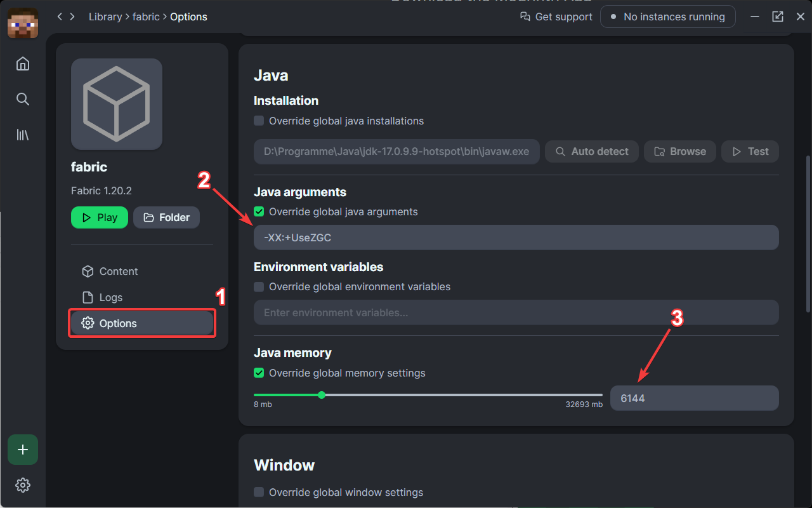
Task: Enable Override global window settings
Action: point(259,492)
